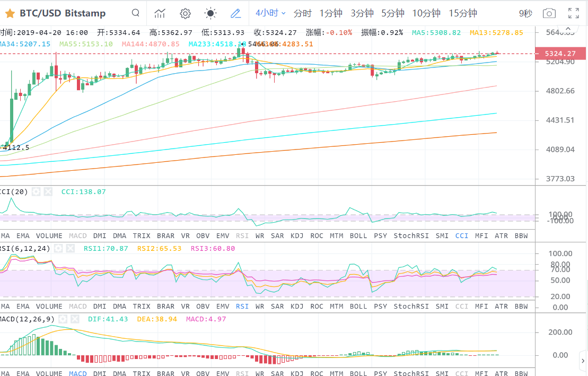588x376 pixels.
Task: Choose KDJ in the CCI panel's indicator row
Action: point(297,235)
